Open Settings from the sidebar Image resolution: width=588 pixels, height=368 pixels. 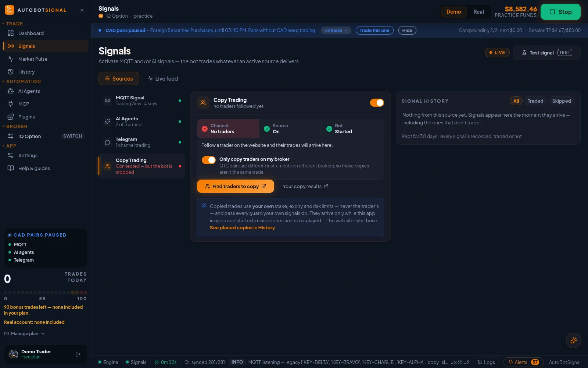point(46,155)
